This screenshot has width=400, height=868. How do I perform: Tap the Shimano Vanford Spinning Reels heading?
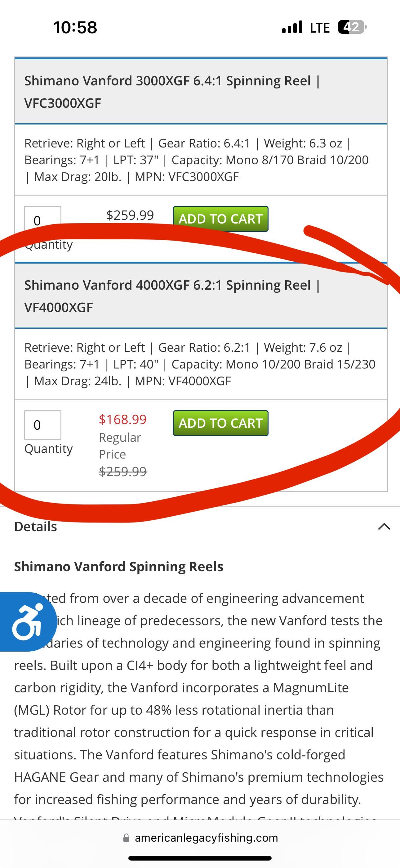pyautogui.click(x=118, y=567)
